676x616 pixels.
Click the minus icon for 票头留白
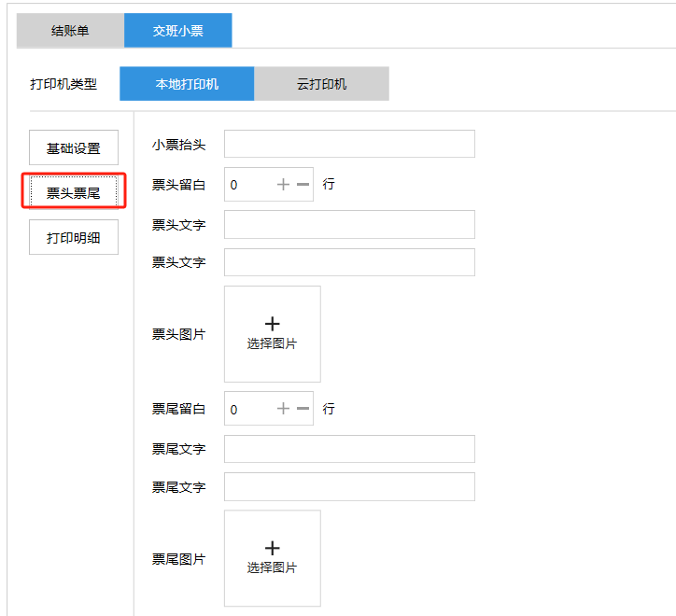303,185
